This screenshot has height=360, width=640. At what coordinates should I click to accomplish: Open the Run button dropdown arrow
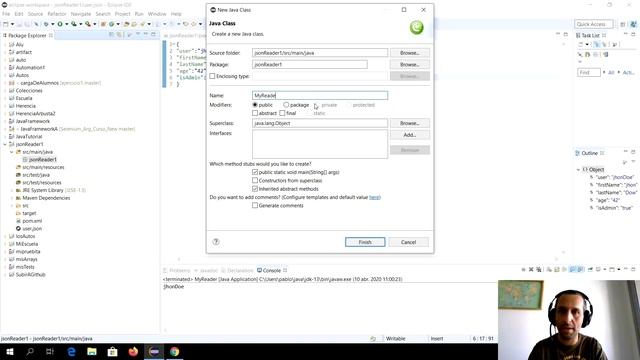(x=67, y=24)
